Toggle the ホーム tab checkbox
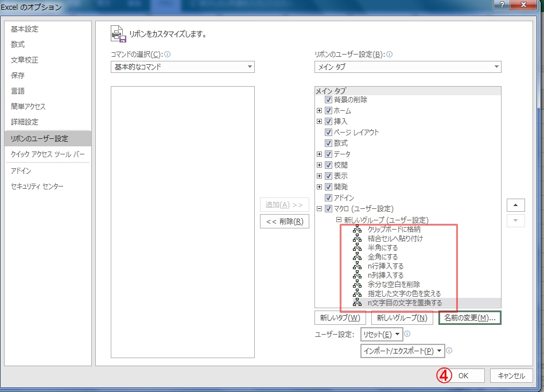This screenshot has height=392, width=544. click(x=328, y=111)
